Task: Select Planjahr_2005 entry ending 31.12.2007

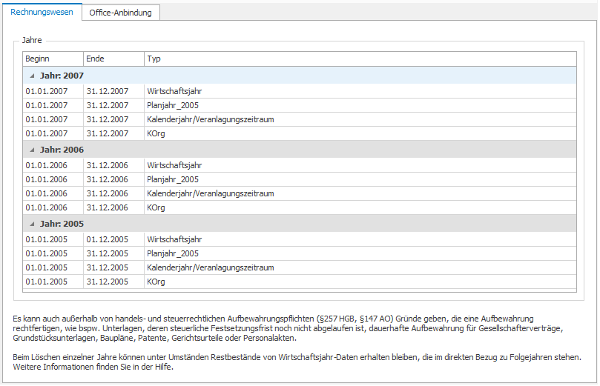Action: click(299, 105)
